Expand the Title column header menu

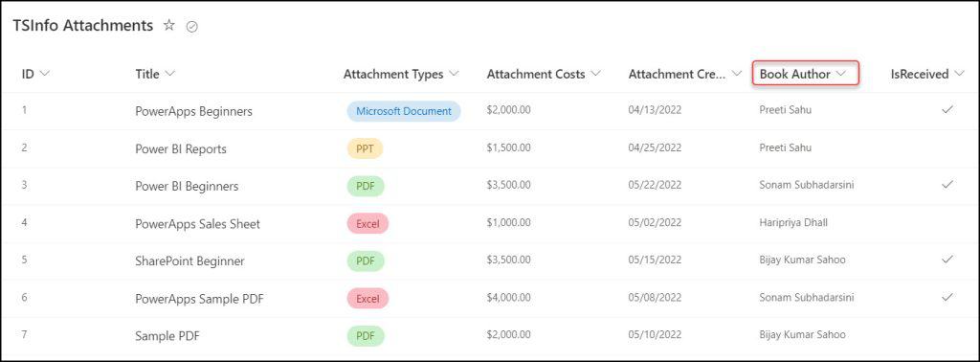(170, 74)
